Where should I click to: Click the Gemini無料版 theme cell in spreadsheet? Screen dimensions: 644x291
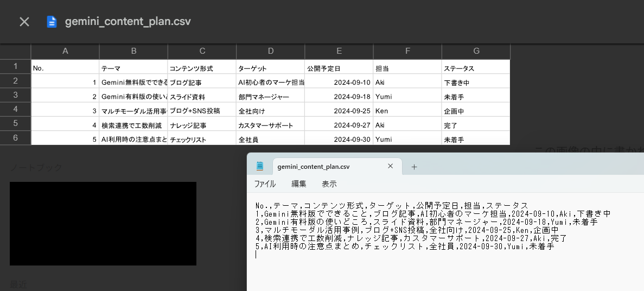(133, 81)
